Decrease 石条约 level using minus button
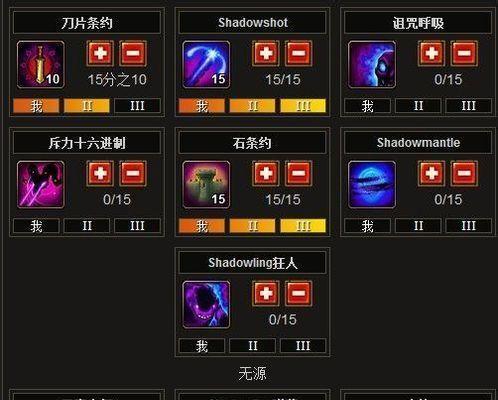 click(x=299, y=173)
